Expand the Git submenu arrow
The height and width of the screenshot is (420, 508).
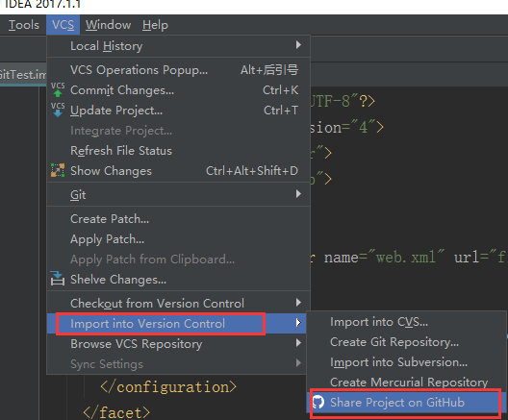click(298, 194)
